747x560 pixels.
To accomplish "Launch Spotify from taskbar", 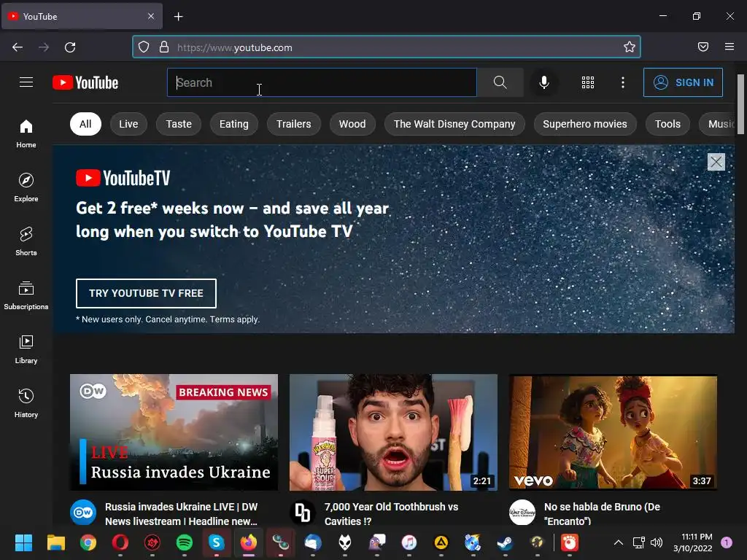I will point(185,542).
